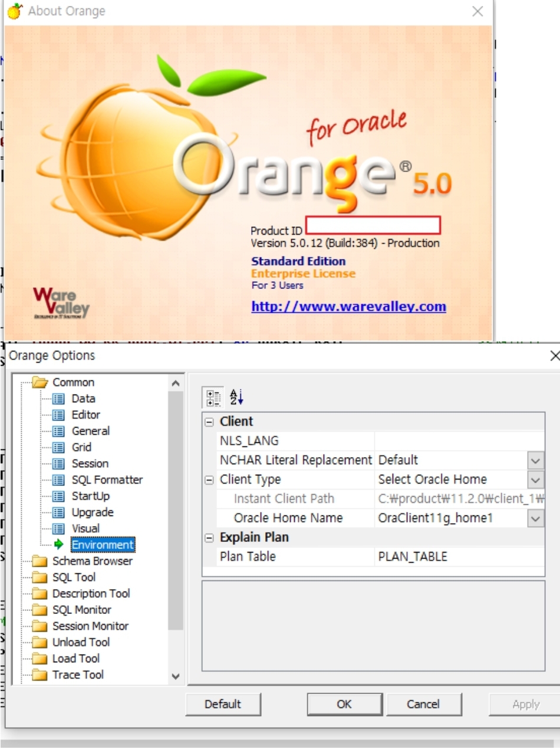Click the Trace Tool folder icon
Screen dimensions: 560x749
(39, 675)
